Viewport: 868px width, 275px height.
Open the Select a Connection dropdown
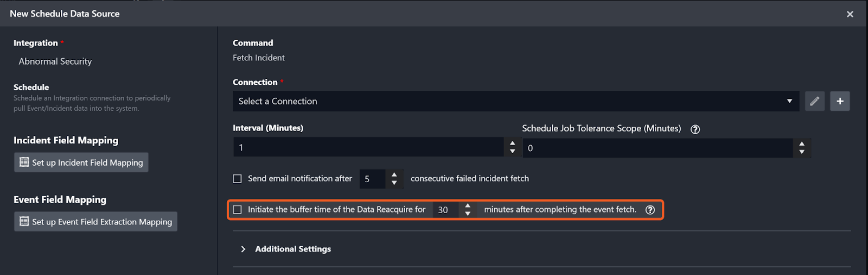pyautogui.click(x=515, y=101)
